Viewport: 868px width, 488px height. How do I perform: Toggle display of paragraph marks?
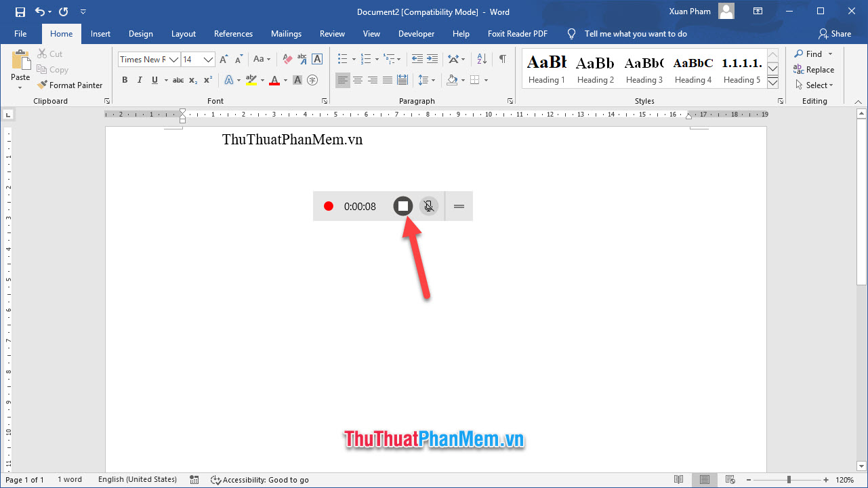(x=502, y=59)
